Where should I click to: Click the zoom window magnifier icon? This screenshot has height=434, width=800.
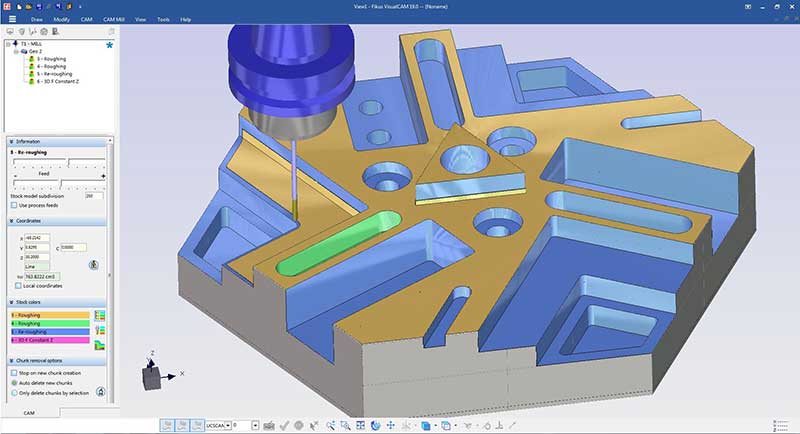click(343, 426)
